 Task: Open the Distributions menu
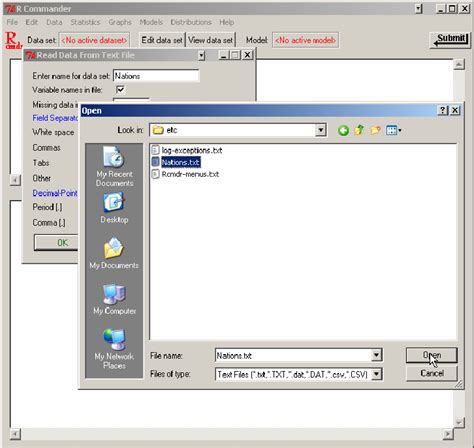[191, 22]
